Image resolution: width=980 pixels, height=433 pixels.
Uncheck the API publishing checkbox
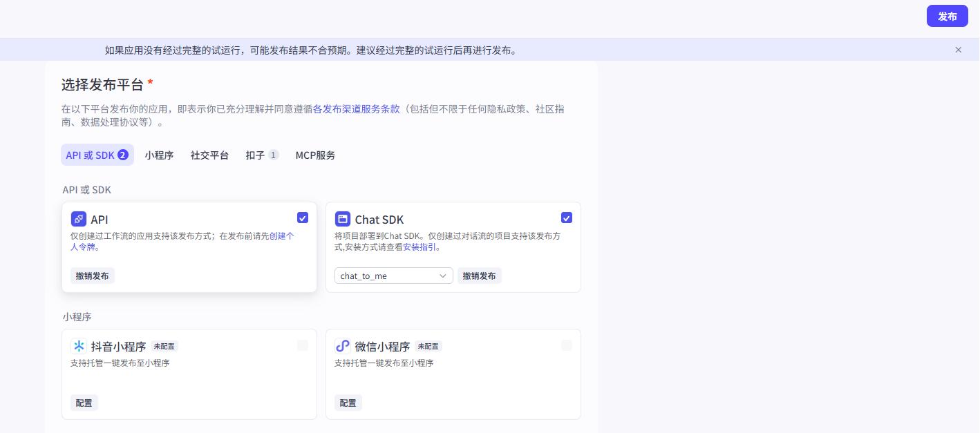click(x=303, y=218)
